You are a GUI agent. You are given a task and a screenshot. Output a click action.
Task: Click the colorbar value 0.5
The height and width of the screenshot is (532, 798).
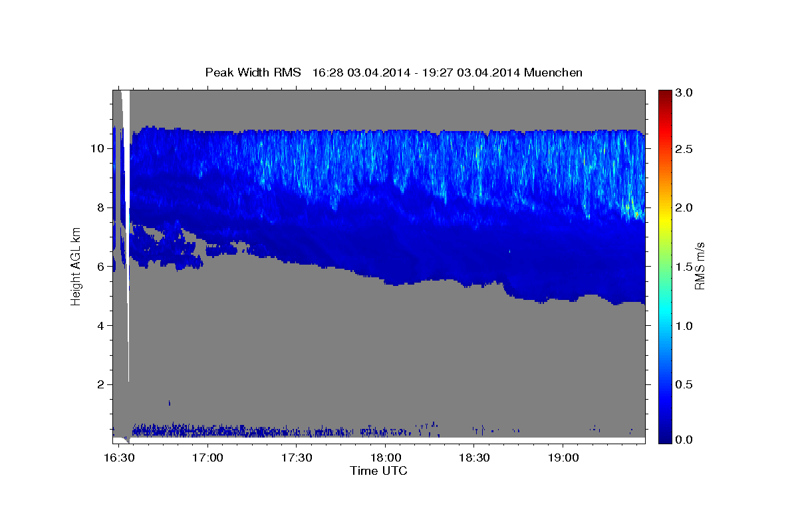[685, 384]
